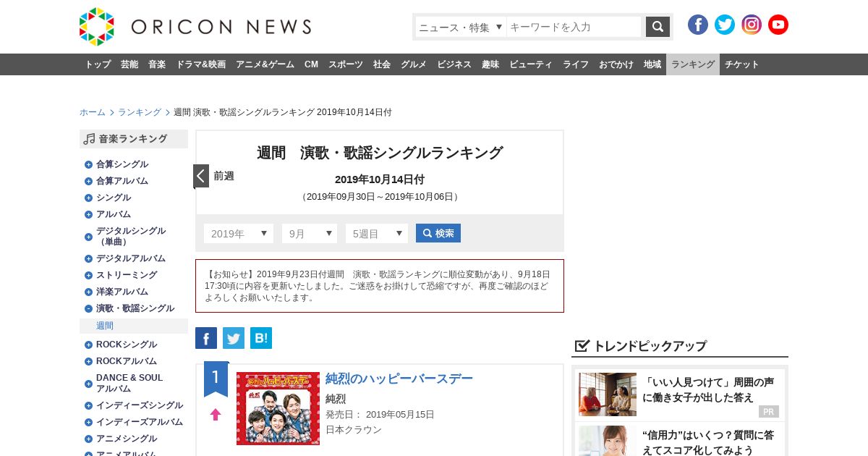This screenshot has height=456, width=868.
Task: Open 「いい人見つけて」 trend article link
Action: coord(708,389)
